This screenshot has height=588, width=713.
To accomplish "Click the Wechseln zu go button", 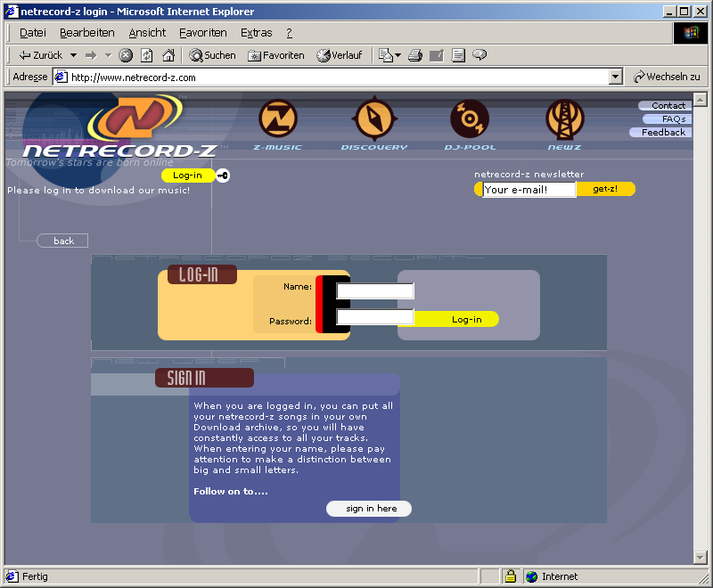I will coord(667,77).
